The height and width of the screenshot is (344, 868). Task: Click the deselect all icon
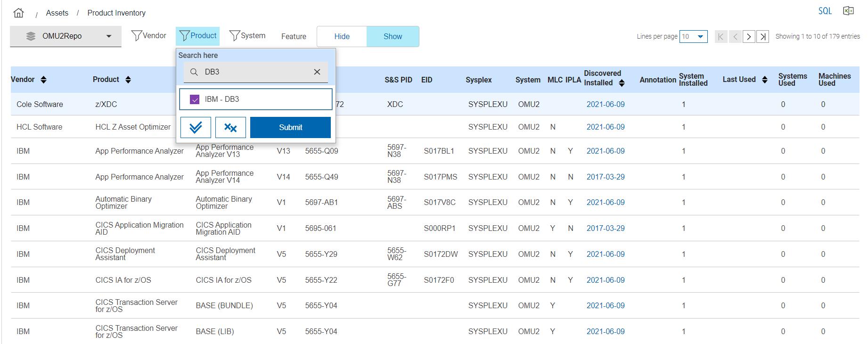tap(230, 127)
